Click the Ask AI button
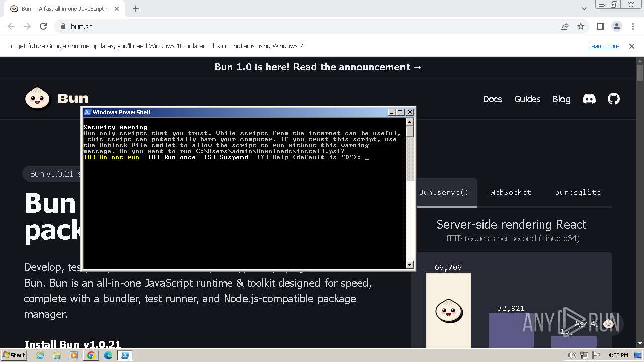Image resolution: width=644 pixels, height=362 pixels. 595,324
